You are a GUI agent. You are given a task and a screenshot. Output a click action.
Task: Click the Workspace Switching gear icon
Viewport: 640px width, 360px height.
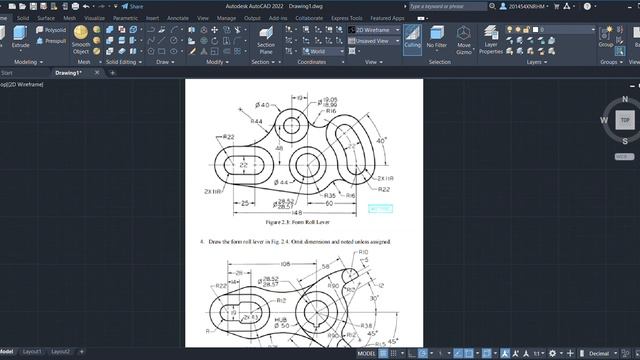(552, 353)
